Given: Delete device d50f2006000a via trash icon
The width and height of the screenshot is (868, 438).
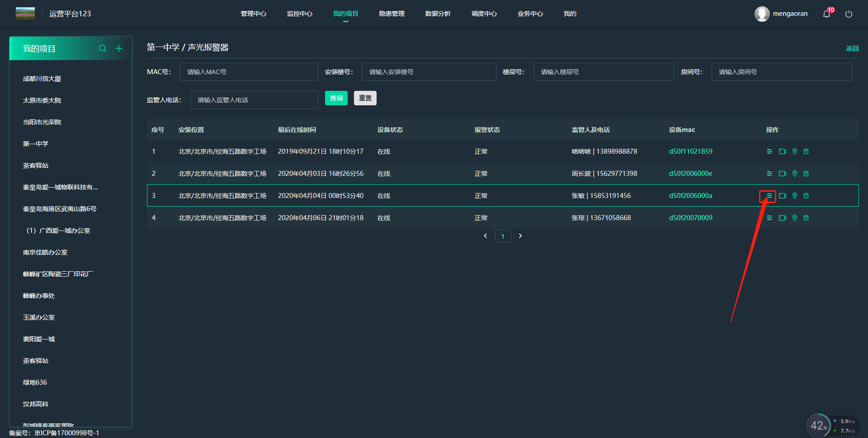Looking at the screenshot, I should (806, 196).
